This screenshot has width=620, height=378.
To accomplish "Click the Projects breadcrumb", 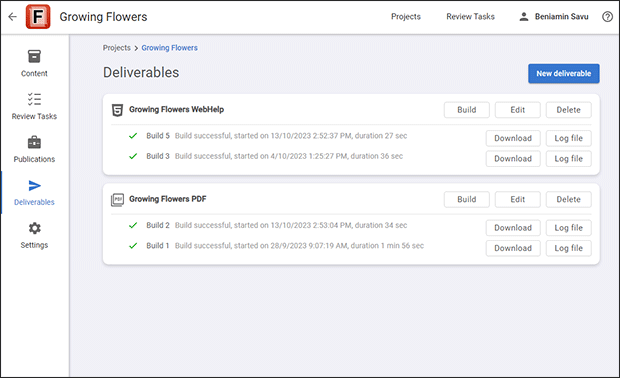I will [117, 48].
